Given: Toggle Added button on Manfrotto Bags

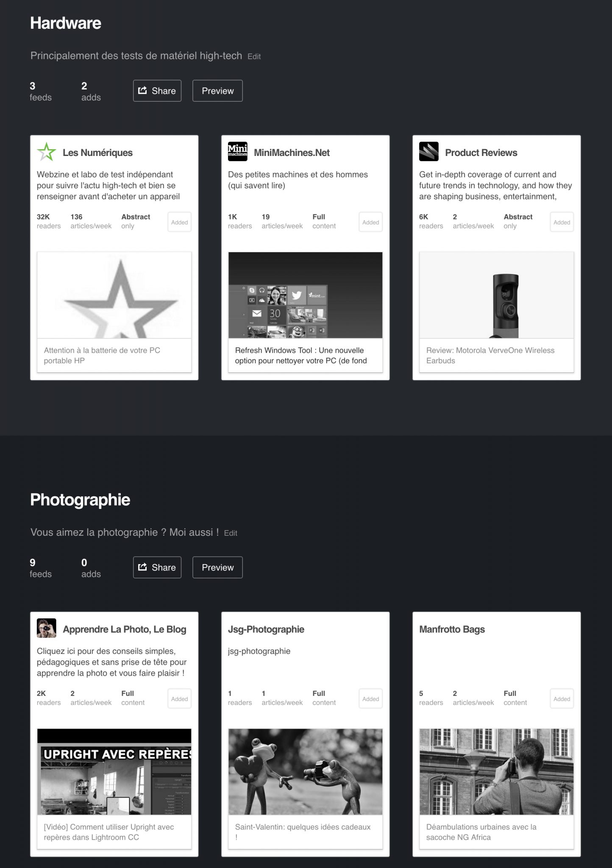Looking at the screenshot, I should (562, 699).
